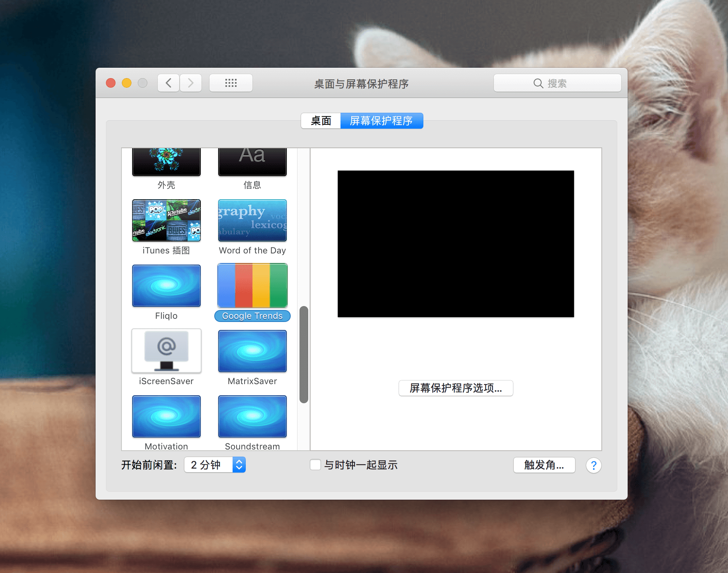The width and height of the screenshot is (728, 573).
Task: Open the 开始前闲置 2 分钟 dropdown
Action: click(x=215, y=465)
